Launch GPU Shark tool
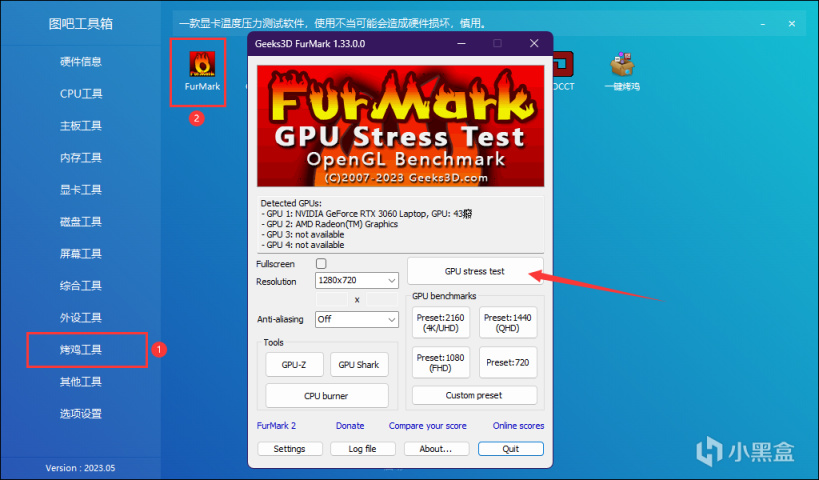Viewport: 819px width, 480px height. [359, 365]
